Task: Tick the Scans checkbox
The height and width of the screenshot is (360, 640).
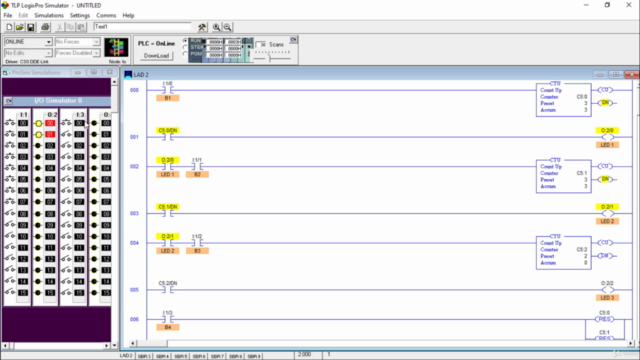Action: 261,44
